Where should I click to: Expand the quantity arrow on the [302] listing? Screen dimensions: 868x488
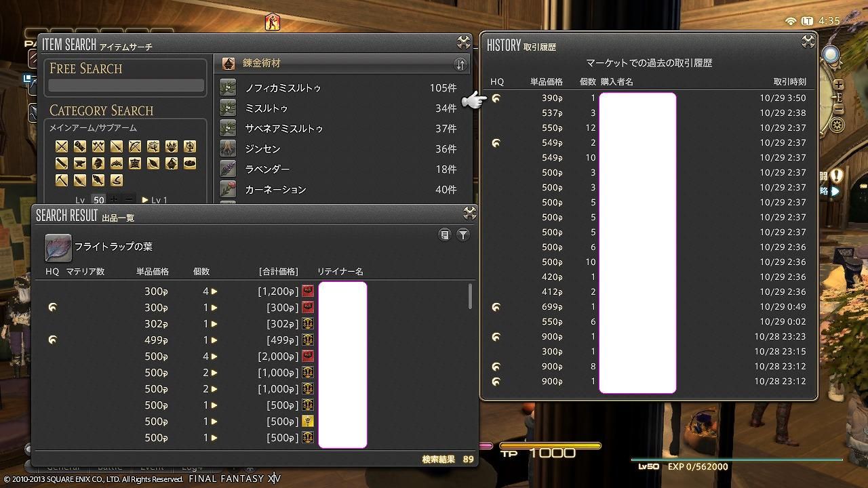pyautogui.click(x=214, y=324)
